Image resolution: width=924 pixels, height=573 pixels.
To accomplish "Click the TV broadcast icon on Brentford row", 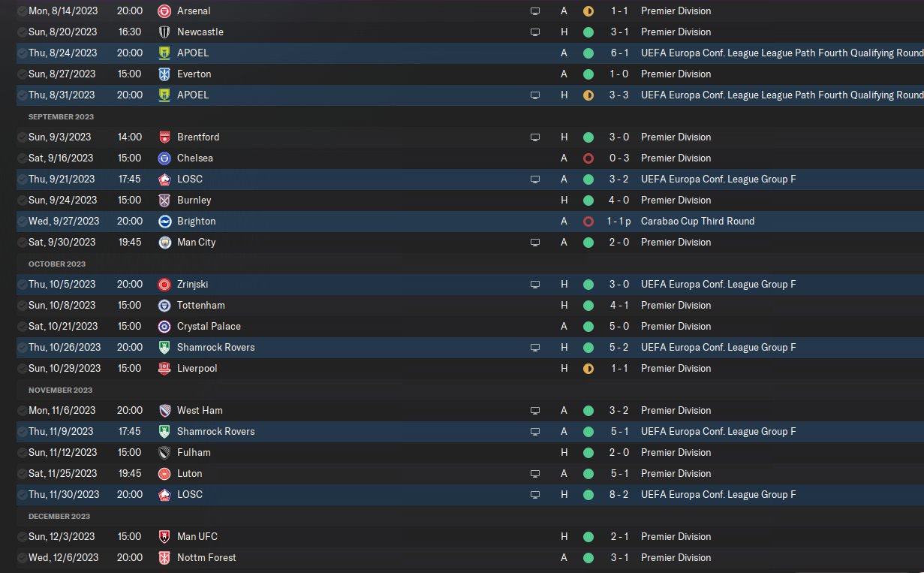I will 535,137.
